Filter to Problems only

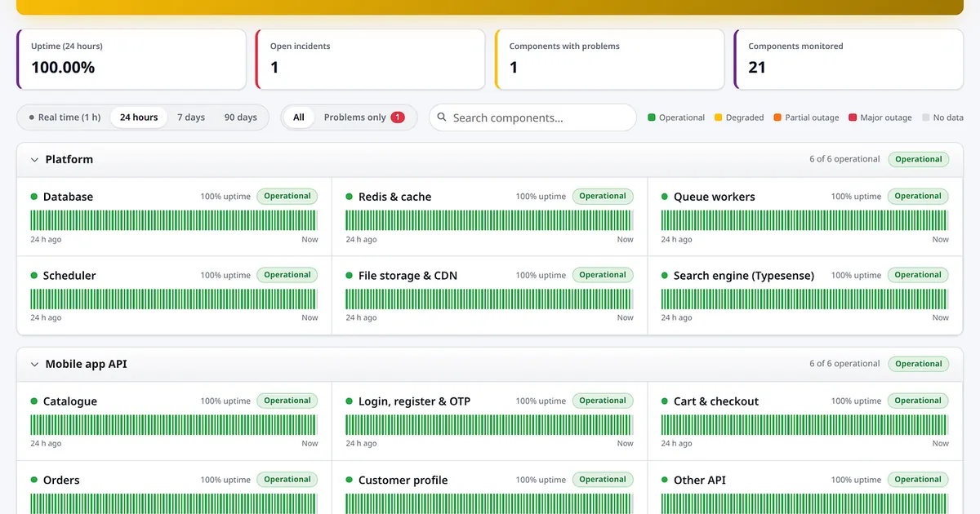(x=364, y=117)
